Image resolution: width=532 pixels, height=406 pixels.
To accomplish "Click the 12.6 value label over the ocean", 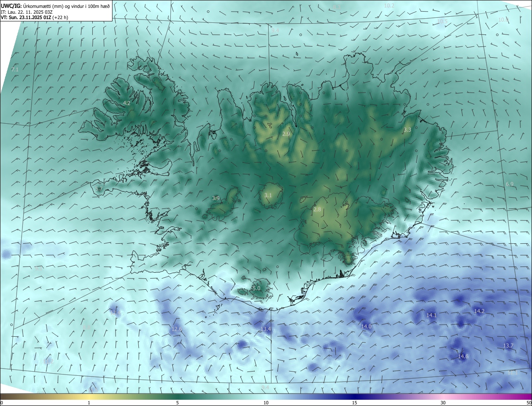I will (177, 329).
